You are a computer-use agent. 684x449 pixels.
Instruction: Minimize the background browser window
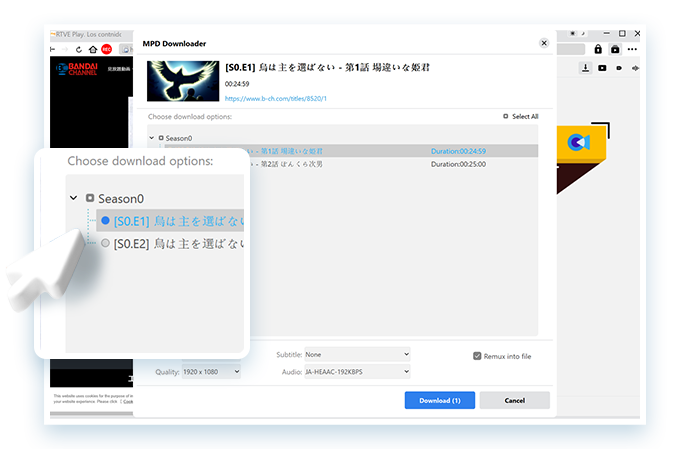606,33
